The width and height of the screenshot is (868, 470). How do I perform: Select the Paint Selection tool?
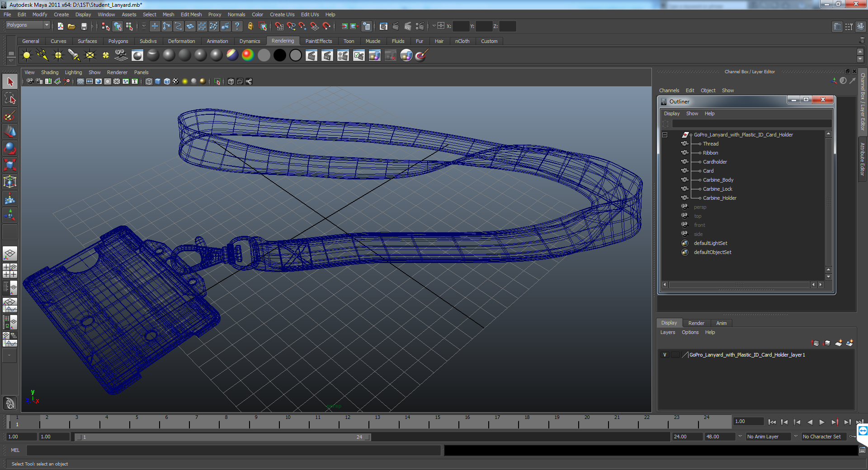[x=10, y=116]
